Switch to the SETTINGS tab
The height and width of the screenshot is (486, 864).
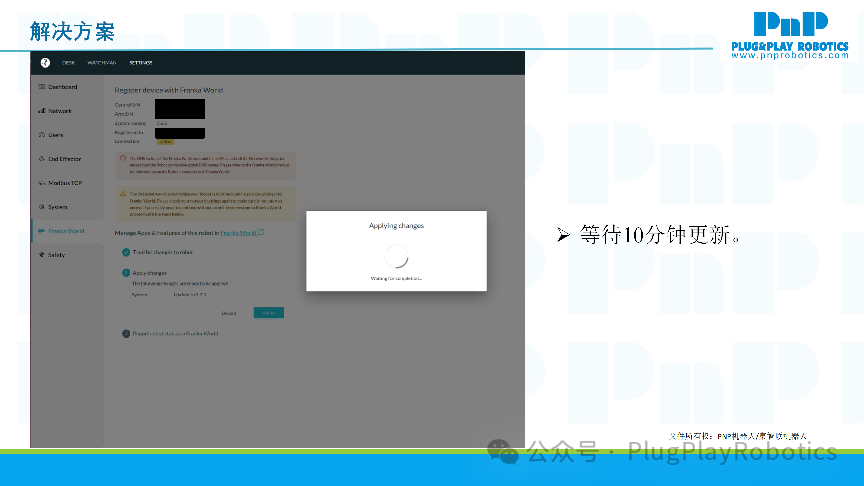[141, 63]
